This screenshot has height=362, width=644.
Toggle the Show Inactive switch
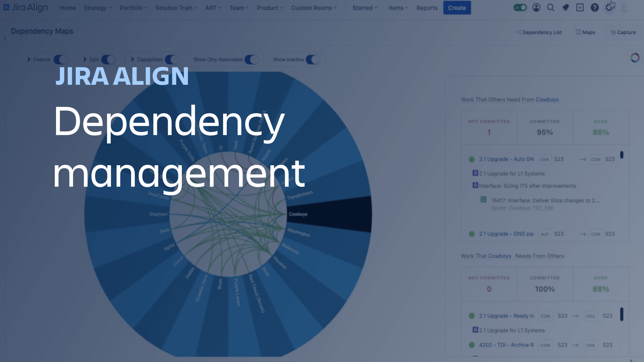click(312, 59)
